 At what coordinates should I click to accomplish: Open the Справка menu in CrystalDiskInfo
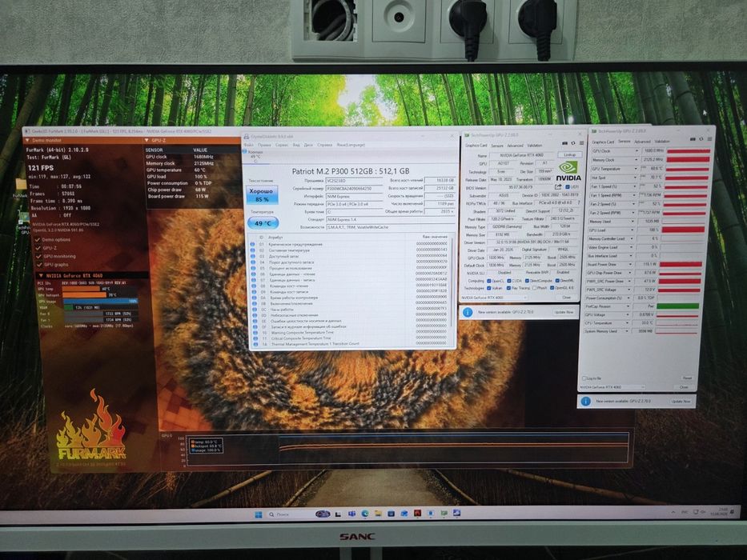coord(324,145)
